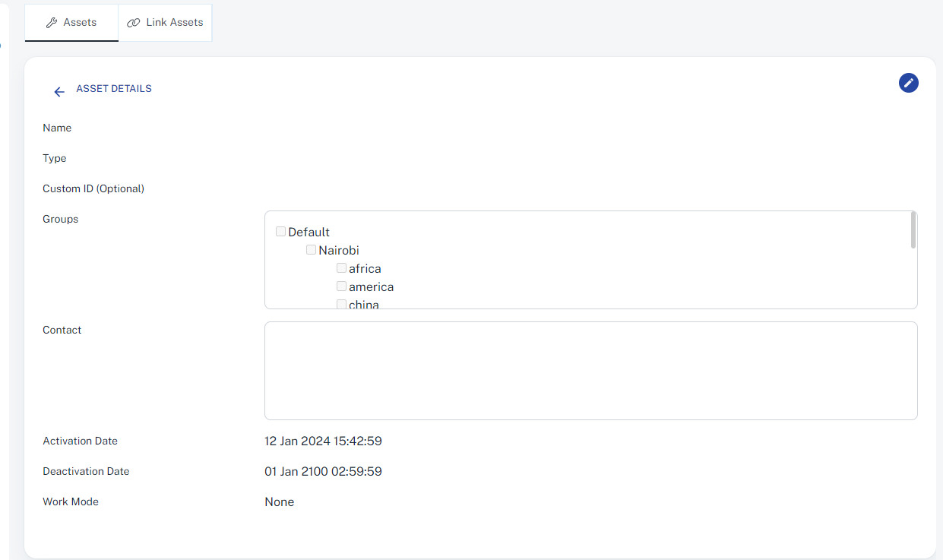Select the Default tree node label

pos(309,233)
